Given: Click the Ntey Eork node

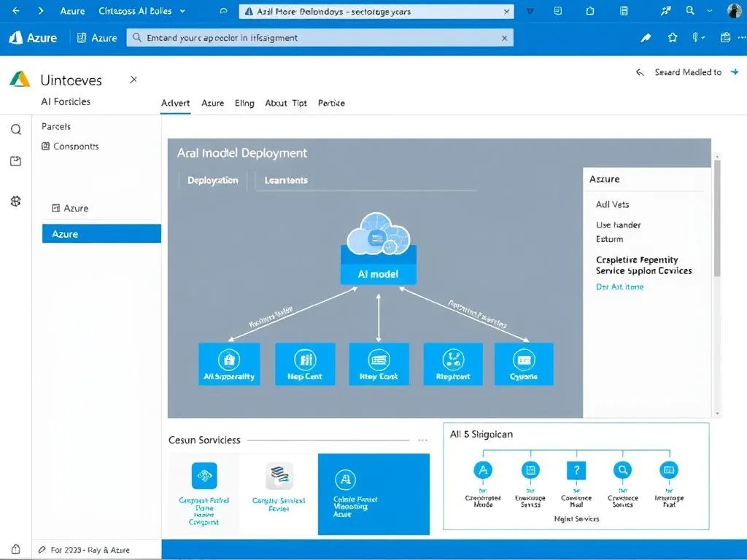Looking at the screenshot, I should point(379,365).
